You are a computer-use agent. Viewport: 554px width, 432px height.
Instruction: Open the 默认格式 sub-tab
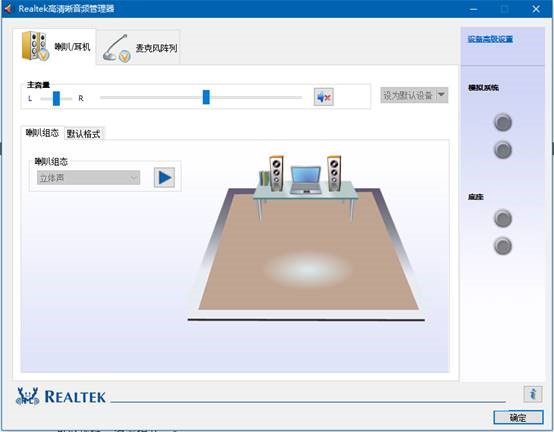(84, 134)
